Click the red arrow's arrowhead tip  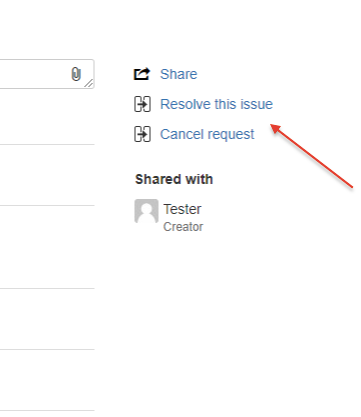272,126
